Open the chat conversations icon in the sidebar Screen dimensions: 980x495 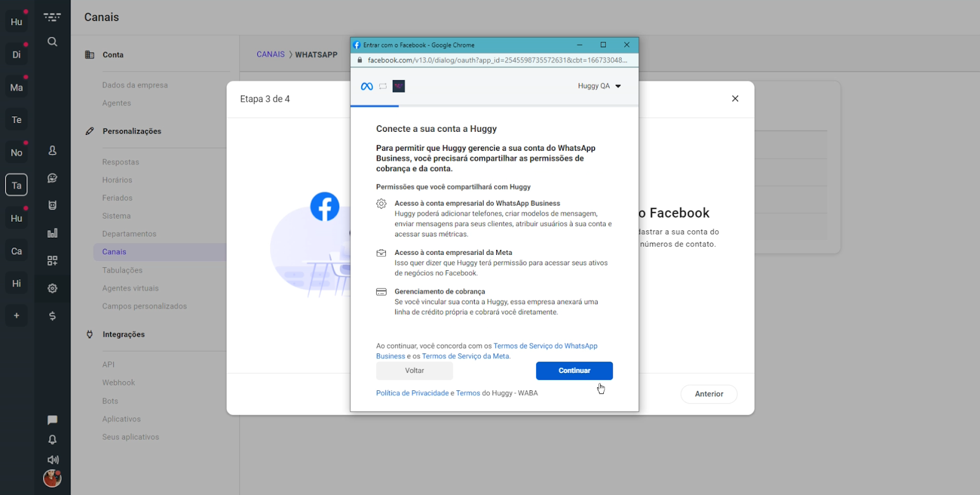tap(53, 178)
